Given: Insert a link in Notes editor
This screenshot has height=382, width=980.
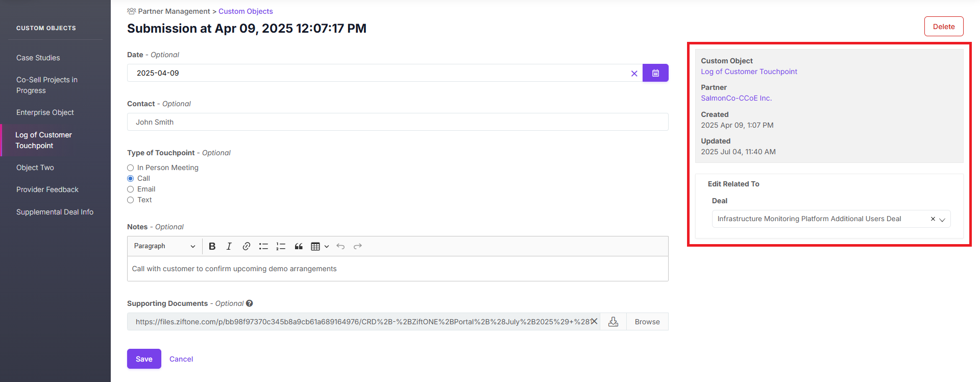Looking at the screenshot, I should pos(246,246).
